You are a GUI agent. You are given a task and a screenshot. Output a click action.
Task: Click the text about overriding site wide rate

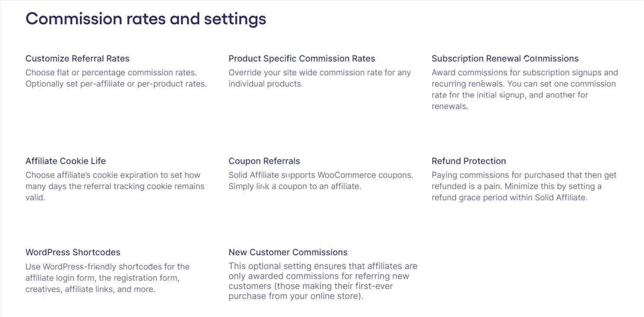[x=319, y=78]
